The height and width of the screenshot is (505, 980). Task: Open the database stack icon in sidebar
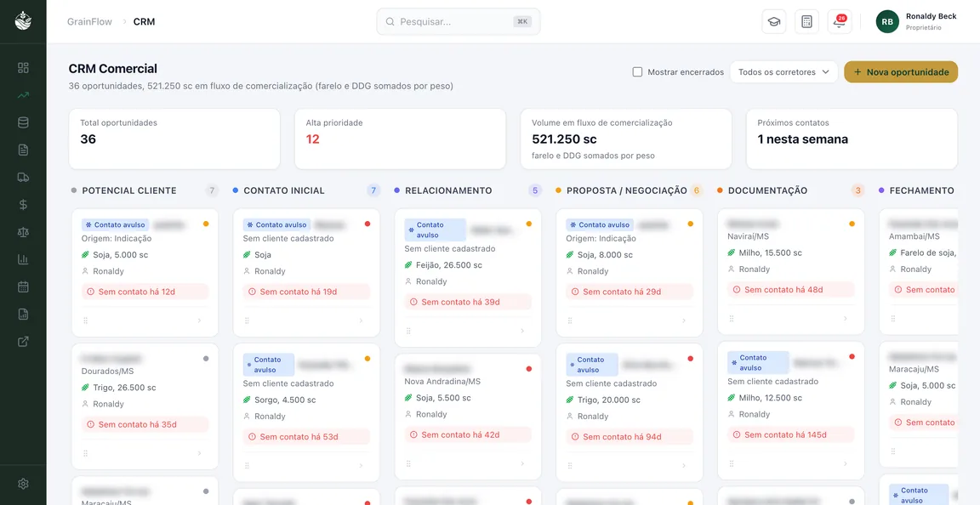(x=23, y=122)
